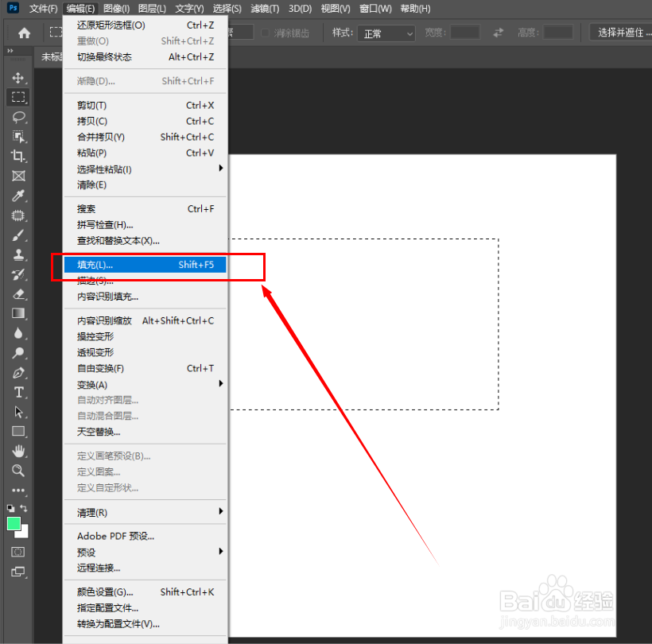This screenshot has width=652, height=644.
Task: Select the Rectangle shape tool
Action: [x=17, y=432]
